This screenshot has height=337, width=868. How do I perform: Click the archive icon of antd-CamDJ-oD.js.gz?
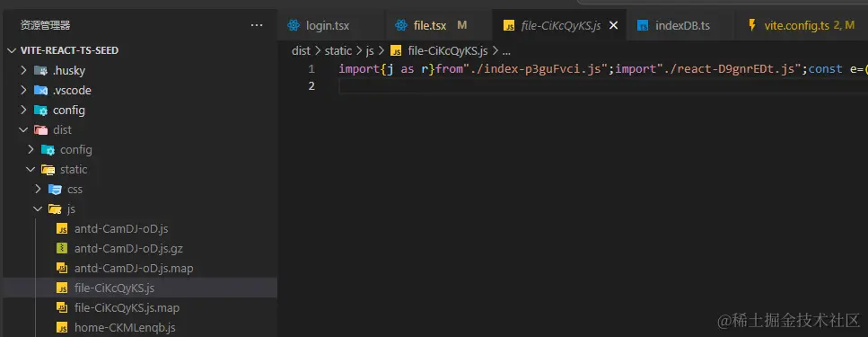[x=63, y=248]
